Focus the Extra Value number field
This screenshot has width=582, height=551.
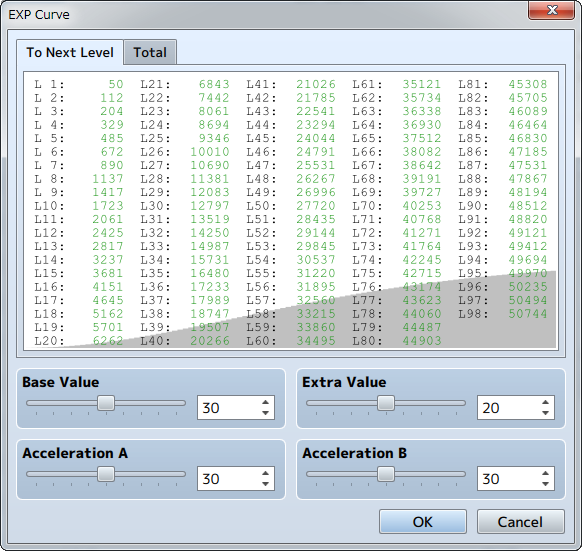(x=509, y=408)
